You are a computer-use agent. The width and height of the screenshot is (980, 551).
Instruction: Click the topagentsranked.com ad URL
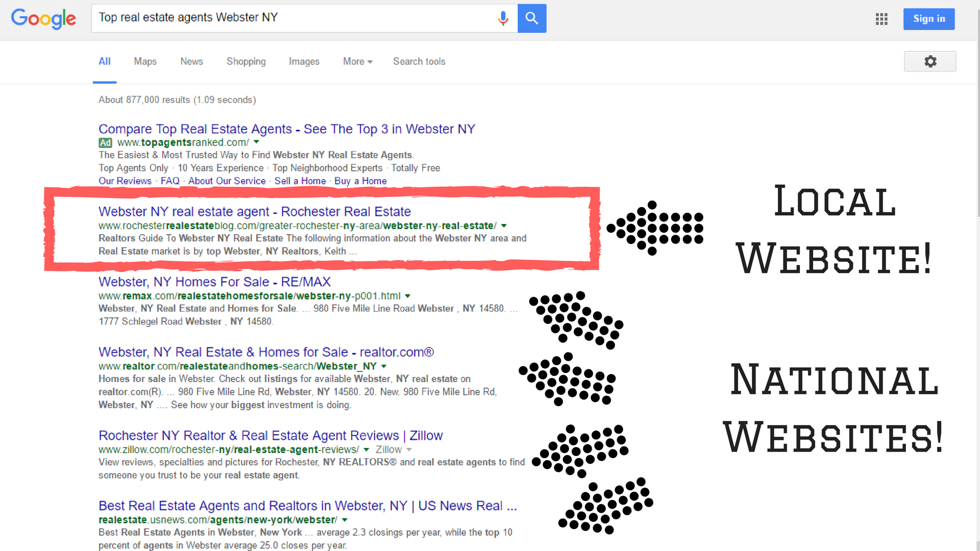[183, 142]
